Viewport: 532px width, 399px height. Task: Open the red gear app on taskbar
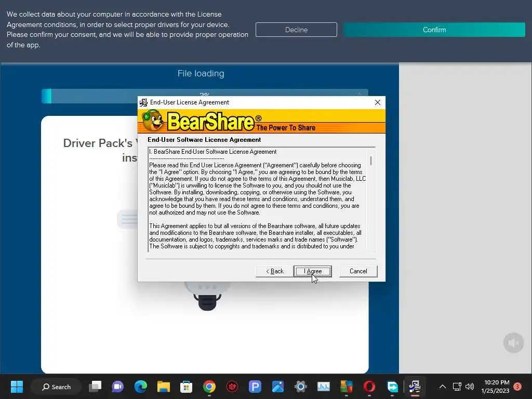pyautogui.click(x=232, y=387)
